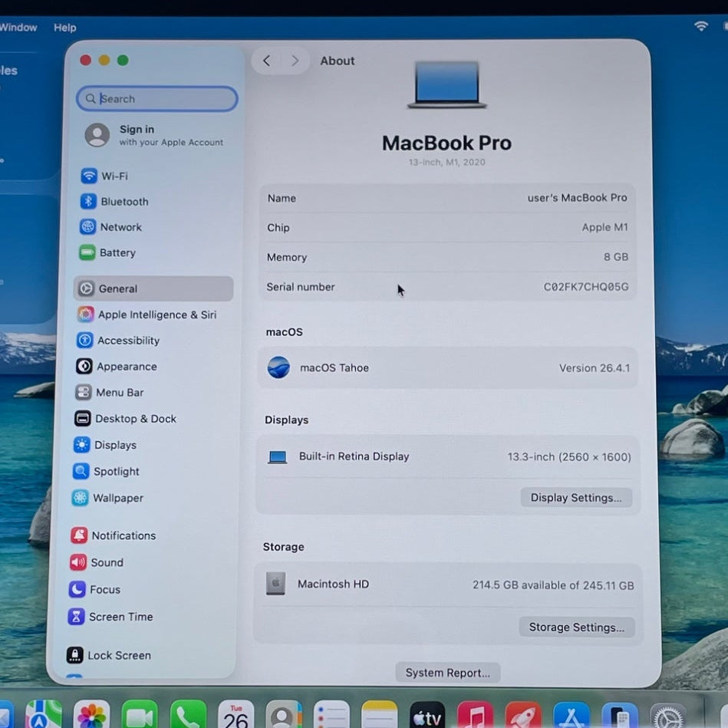Open the Window menu
Viewport: 728px width, 728px height.
tap(18, 28)
